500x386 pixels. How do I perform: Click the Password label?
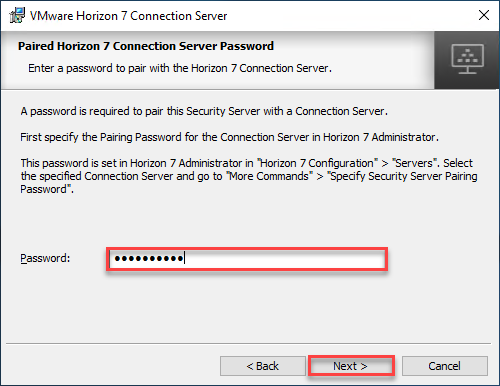click(45, 258)
